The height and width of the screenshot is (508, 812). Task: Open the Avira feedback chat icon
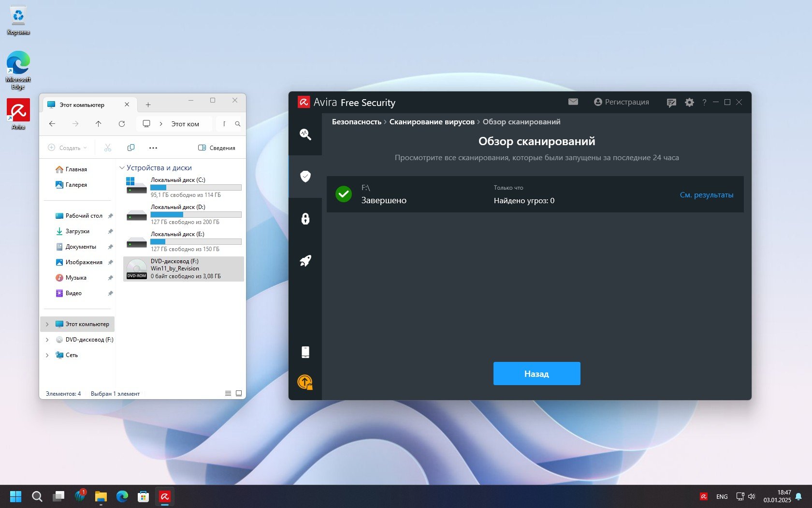point(671,103)
